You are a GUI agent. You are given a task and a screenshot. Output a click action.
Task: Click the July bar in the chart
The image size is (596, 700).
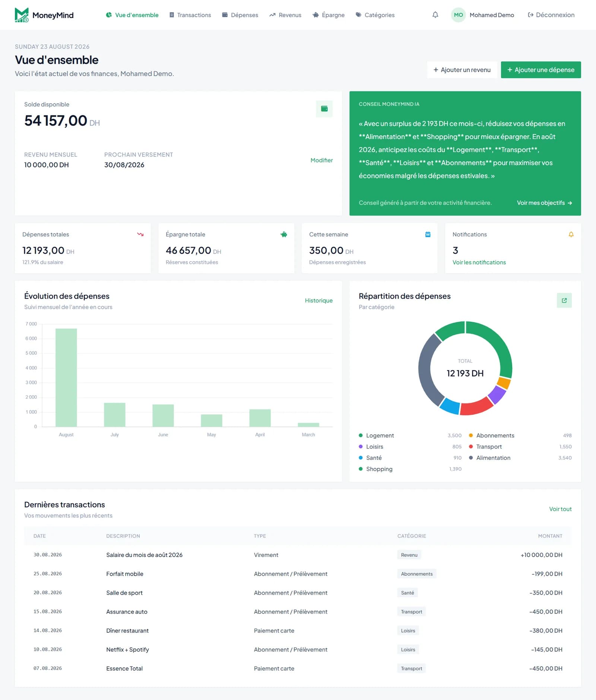pyautogui.click(x=115, y=415)
